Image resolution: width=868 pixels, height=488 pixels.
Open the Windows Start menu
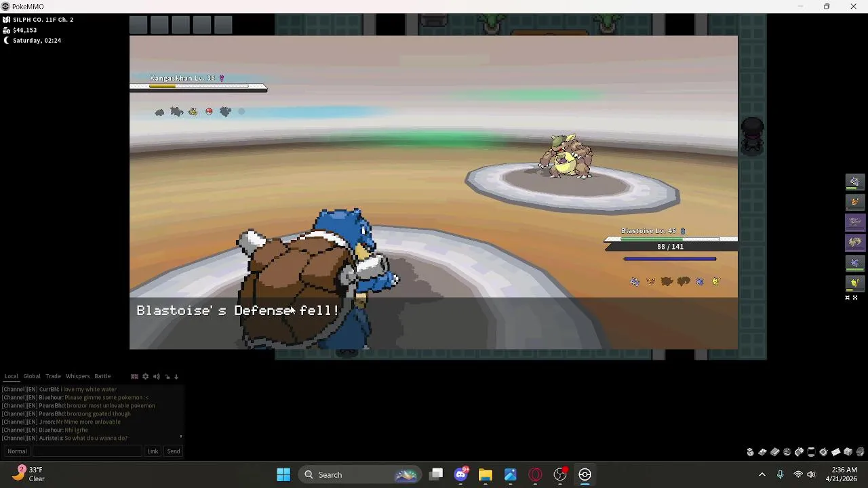click(x=283, y=474)
